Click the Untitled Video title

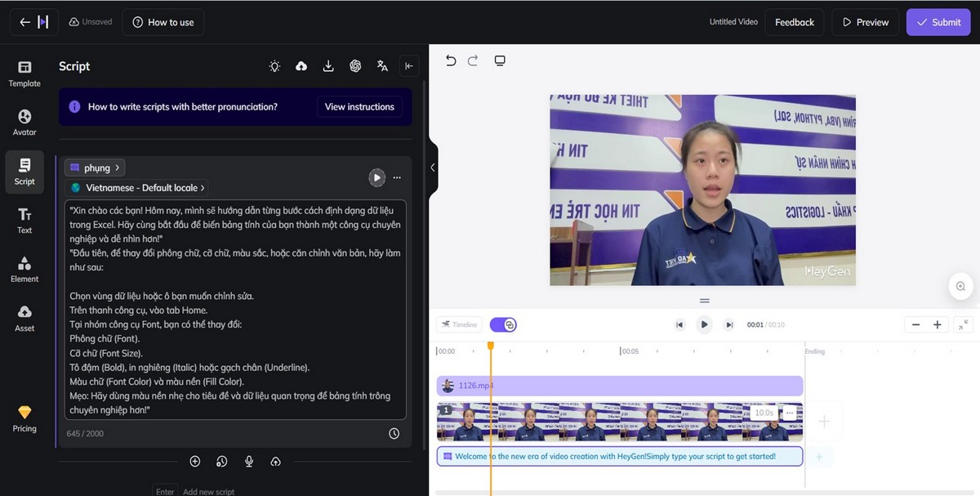coord(733,22)
